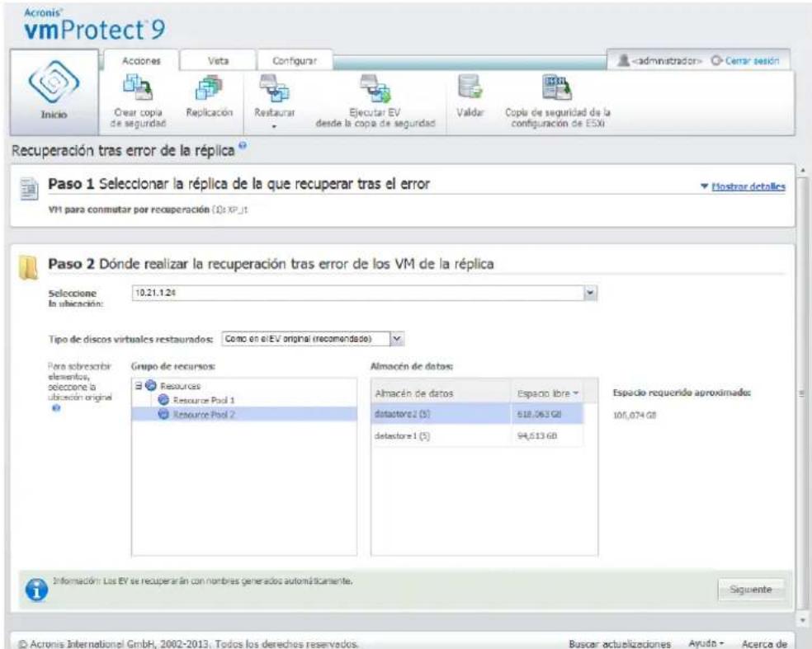Screen dimensions: 812x649
Task: Open the Ayuda dropdown menu
Action: pos(706,643)
